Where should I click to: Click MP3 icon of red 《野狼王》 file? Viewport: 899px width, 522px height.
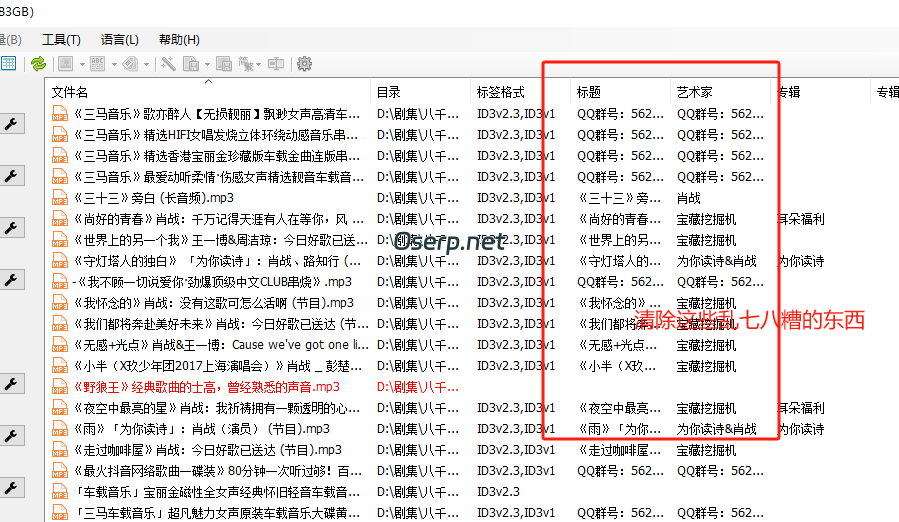click(x=60, y=387)
